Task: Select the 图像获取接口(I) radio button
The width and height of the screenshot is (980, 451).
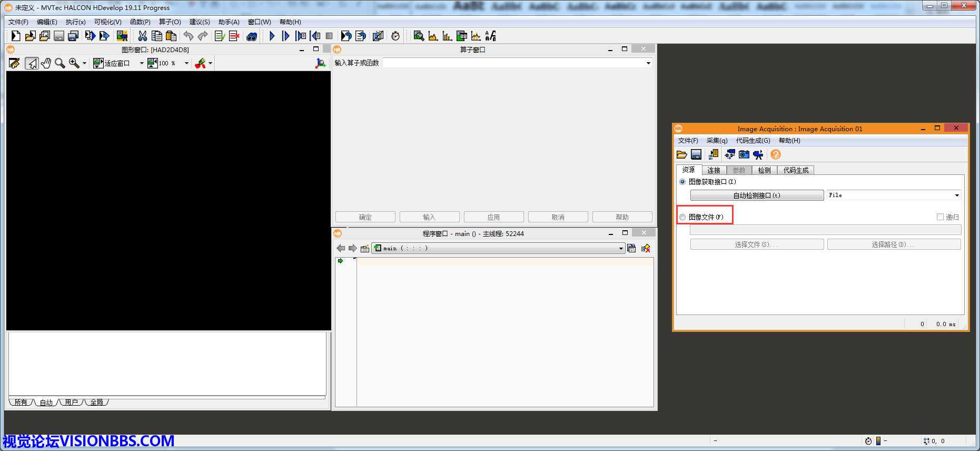Action: point(682,182)
